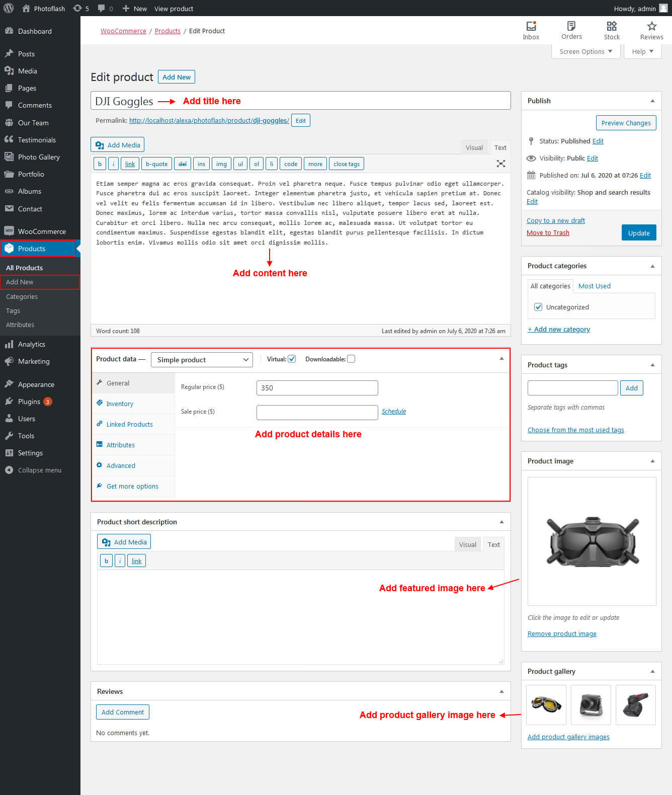Open the comments bubble in admin bar
The image size is (672, 795).
pyautogui.click(x=105, y=8)
